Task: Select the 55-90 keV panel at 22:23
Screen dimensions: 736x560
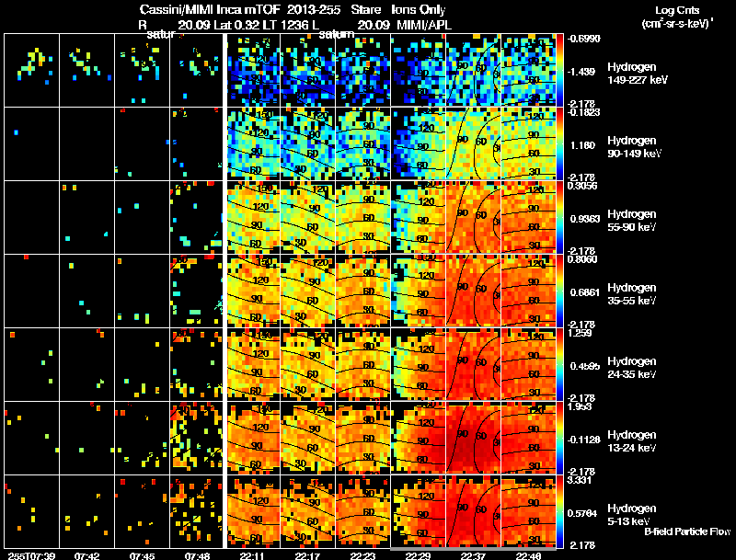Action: coord(362,217)
